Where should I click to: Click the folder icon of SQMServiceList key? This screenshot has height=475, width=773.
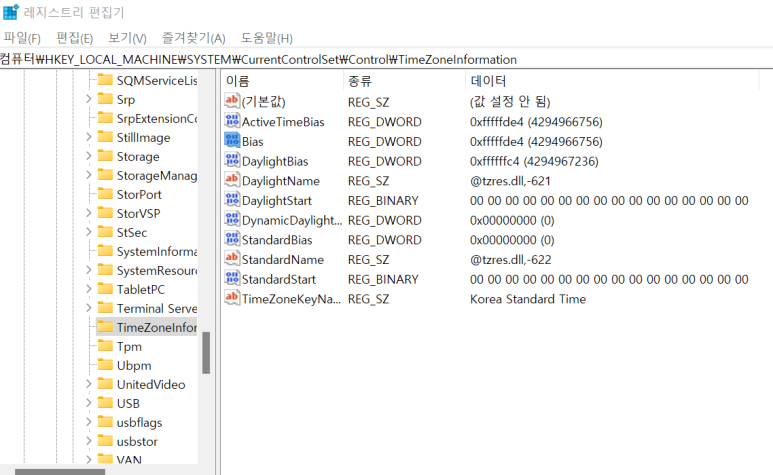pyautogui.click(x=105, y=79)
